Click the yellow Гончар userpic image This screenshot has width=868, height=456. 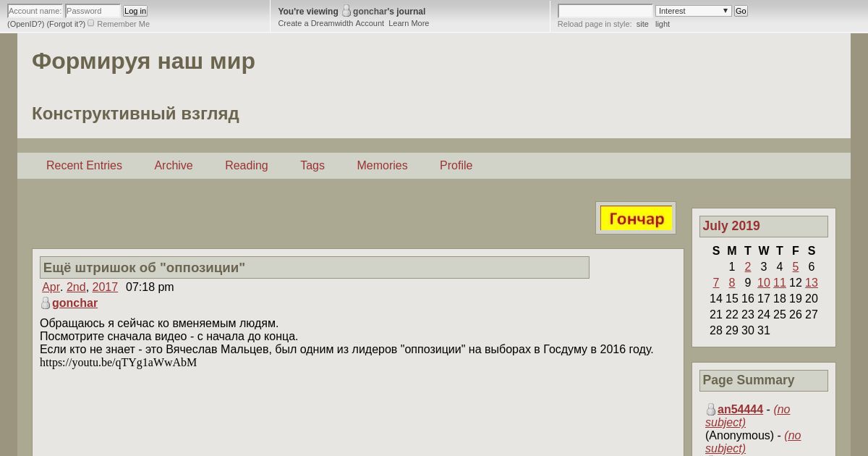[636, 218]
